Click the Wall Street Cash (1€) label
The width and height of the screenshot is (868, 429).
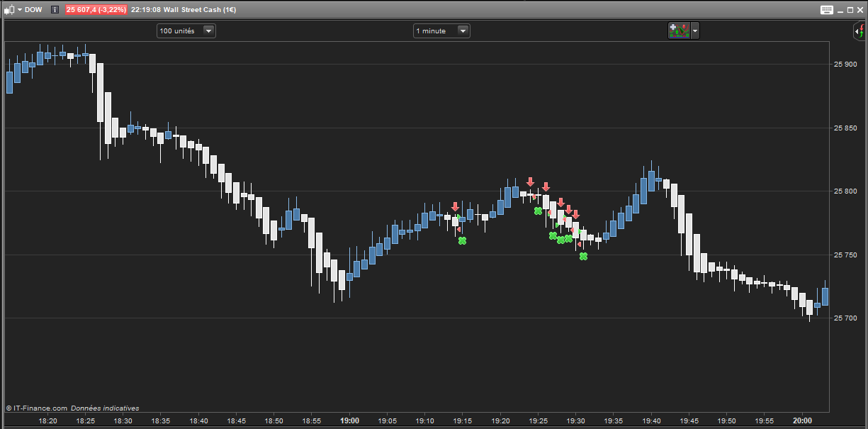pyautogui.click(x=200, y=10)
